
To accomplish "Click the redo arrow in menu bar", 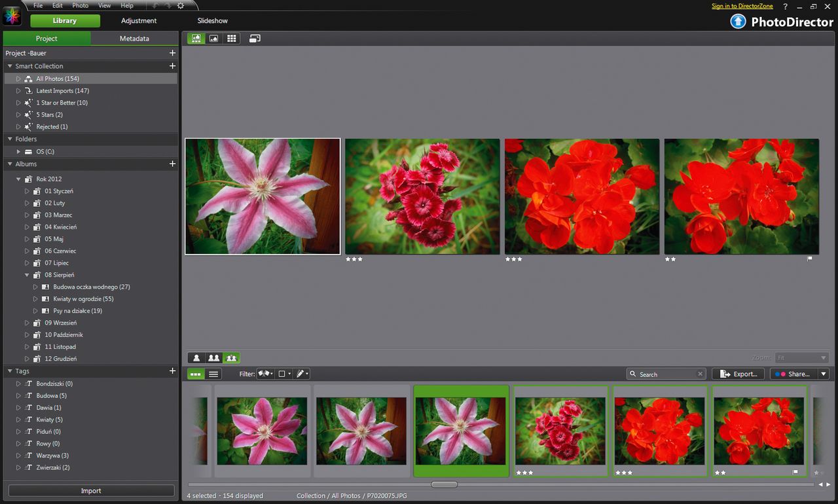I will pos(169,6).
